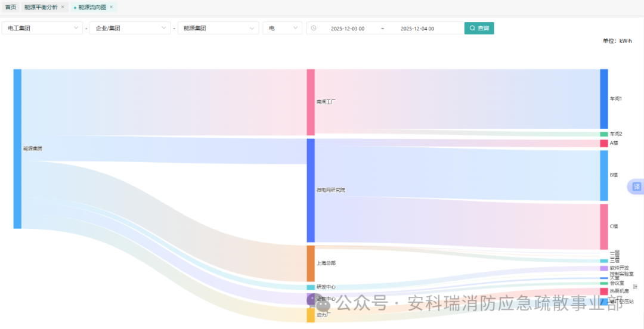This screenshot has width=644, height=329.
Task: Click the 南闸工厂 label
Action: (326, 103)
